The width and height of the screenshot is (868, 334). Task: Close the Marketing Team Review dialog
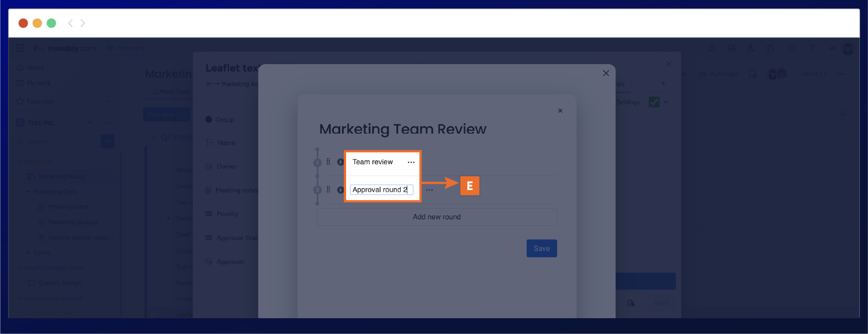coord(560,111)
